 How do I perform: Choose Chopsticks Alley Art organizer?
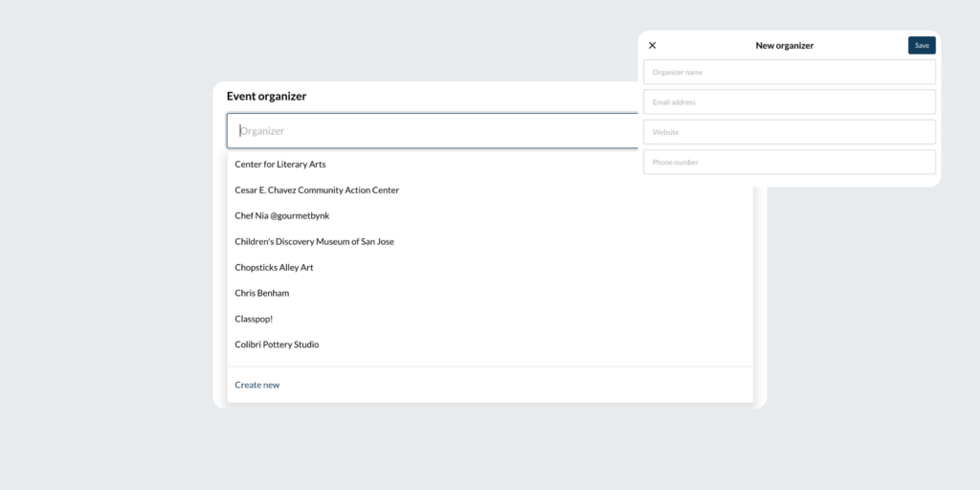click(274, 268)
